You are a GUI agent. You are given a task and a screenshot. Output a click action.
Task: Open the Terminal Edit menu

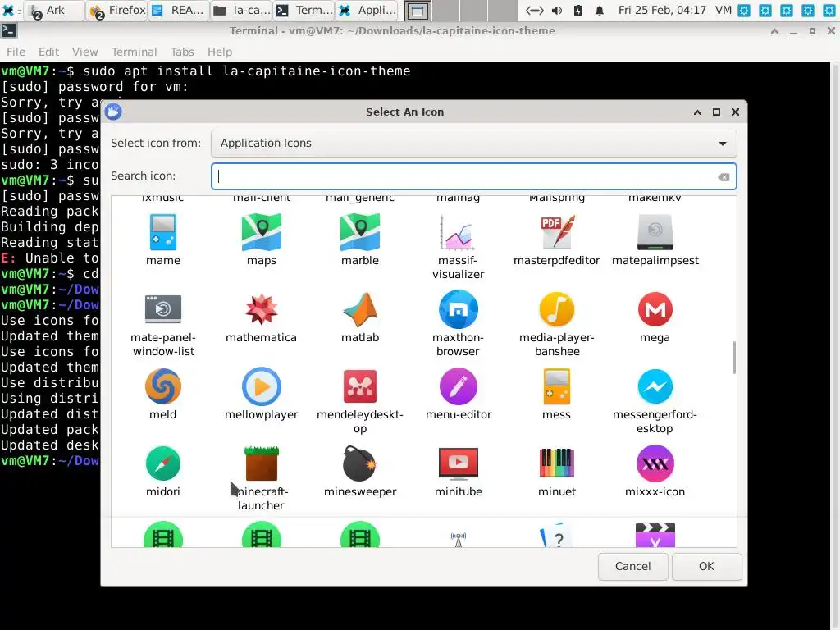[x=48, y=52]
